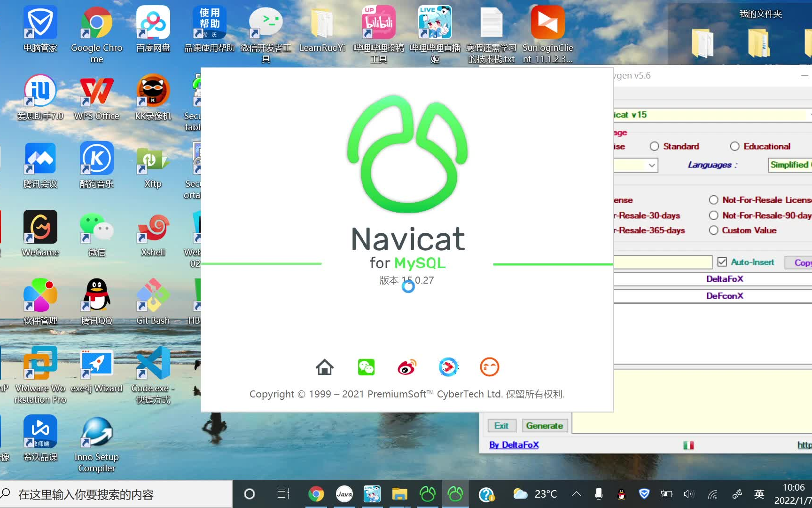Open the Weibo share icon on Navicat splash
Image resolution: width=812 pixels, height=508 pixels.
(407, 367)
